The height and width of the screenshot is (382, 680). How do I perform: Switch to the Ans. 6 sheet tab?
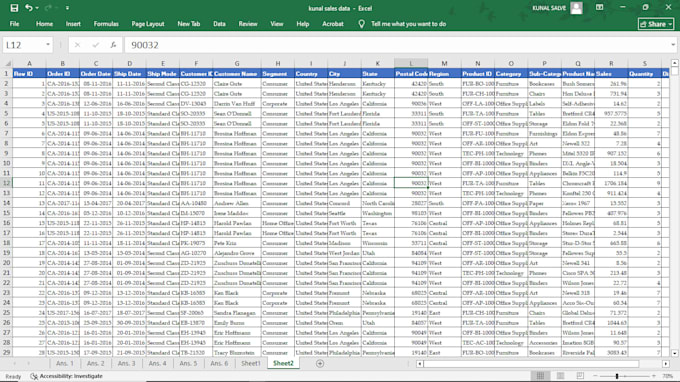[x=219, y=363]
